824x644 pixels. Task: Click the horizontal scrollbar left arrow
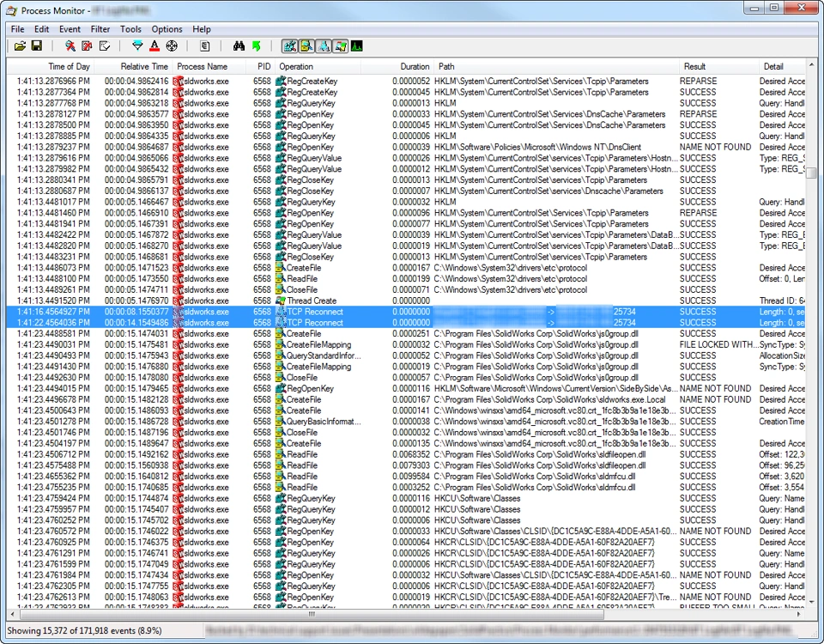pyautogui.click(x=13, y=613)
